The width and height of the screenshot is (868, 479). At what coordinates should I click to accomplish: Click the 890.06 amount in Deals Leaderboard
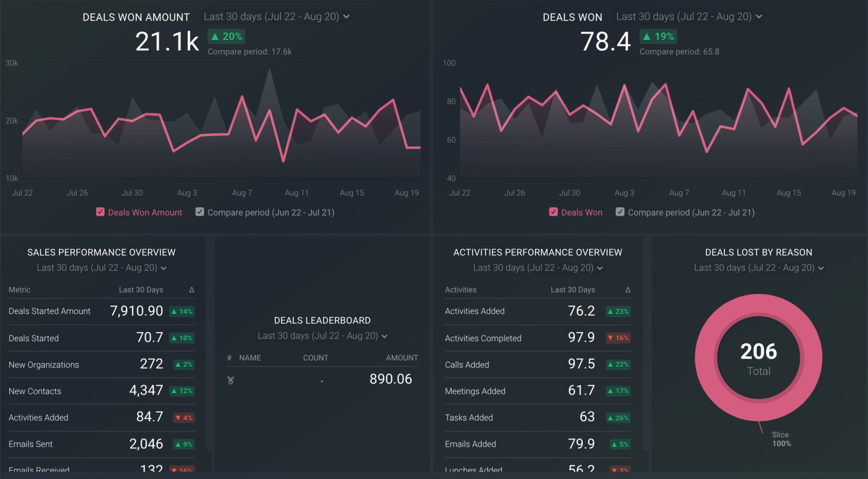coord(390,379)
